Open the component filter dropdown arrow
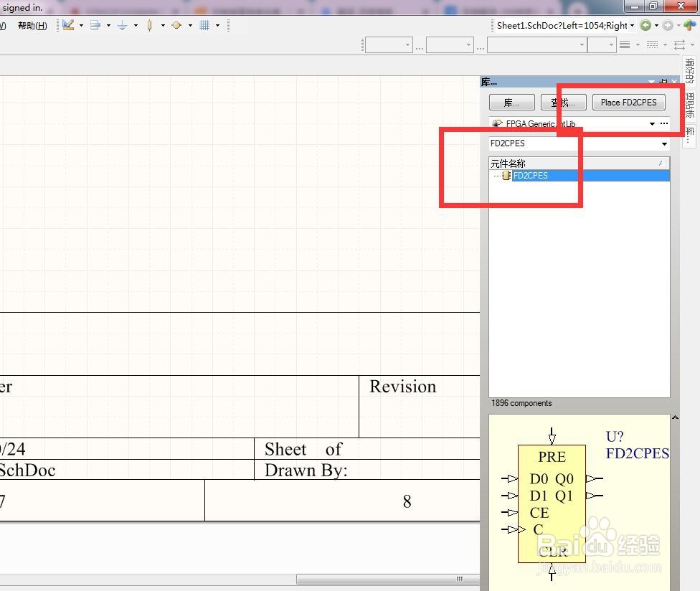This screenshot has height=591, width=700. 664,143
